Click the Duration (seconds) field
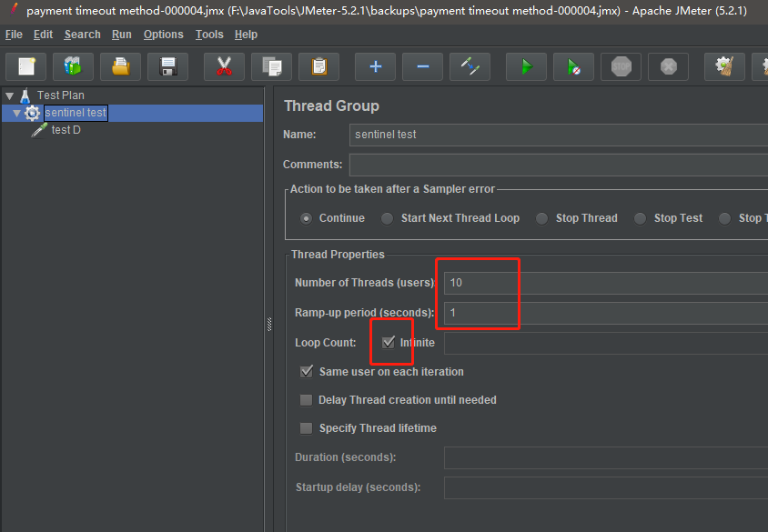Image resolution: width=768 pixels, height=532 pixels. (606, 457)
